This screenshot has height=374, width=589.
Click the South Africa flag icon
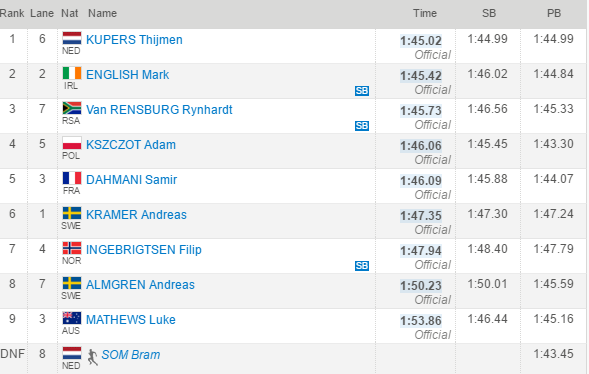coord(72,108)
